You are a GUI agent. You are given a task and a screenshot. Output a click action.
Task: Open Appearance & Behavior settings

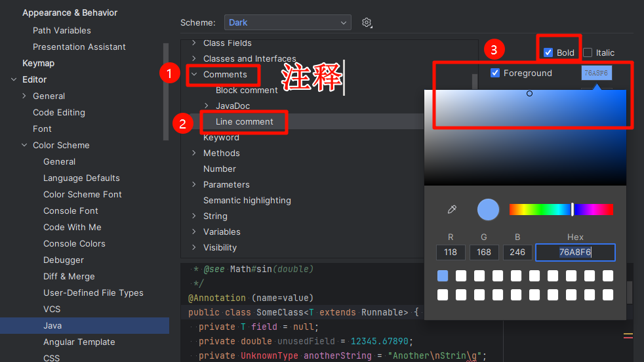[x=70, y=12]
